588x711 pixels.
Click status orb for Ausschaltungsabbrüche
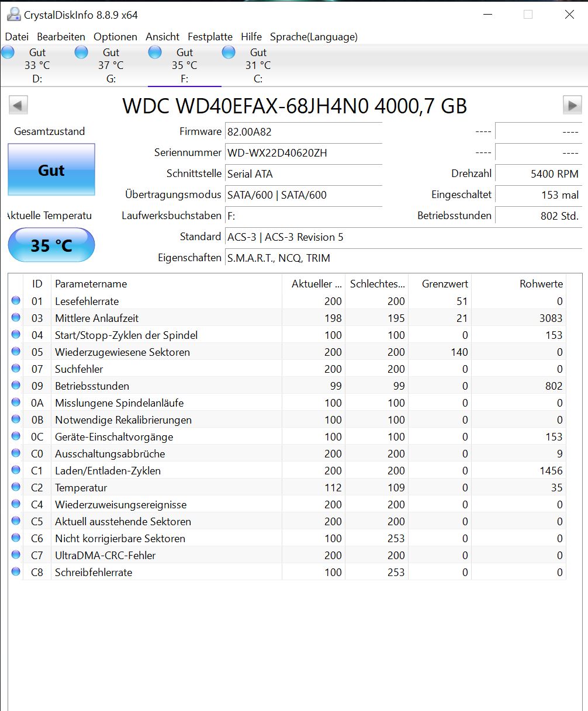pos(16,453)
